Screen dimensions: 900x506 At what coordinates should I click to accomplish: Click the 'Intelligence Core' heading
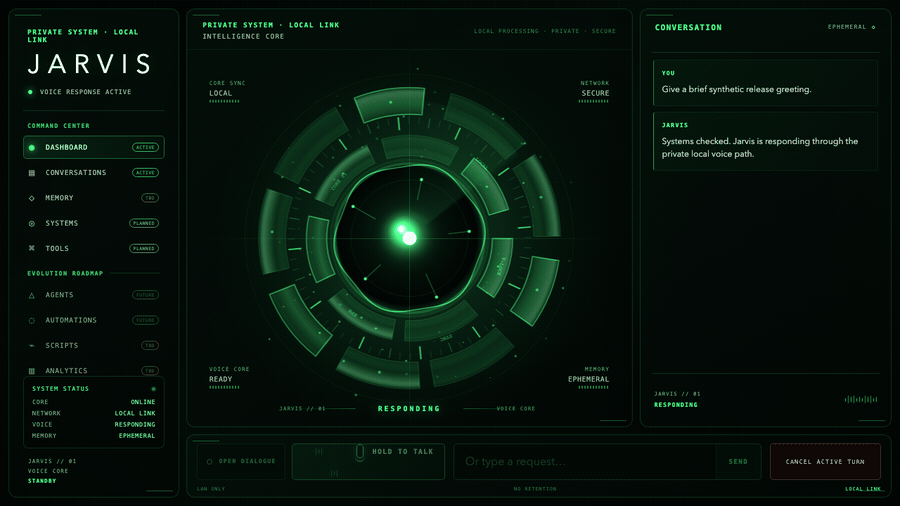[243, 36]
